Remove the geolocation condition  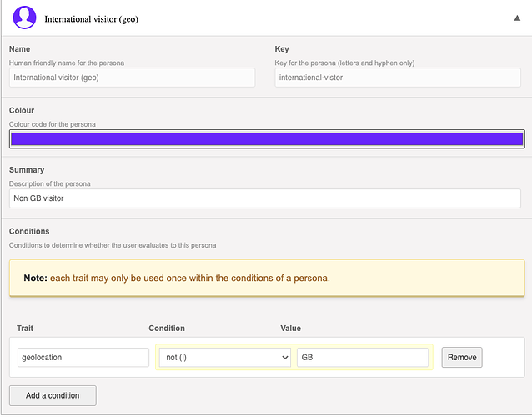click(462, 357)
